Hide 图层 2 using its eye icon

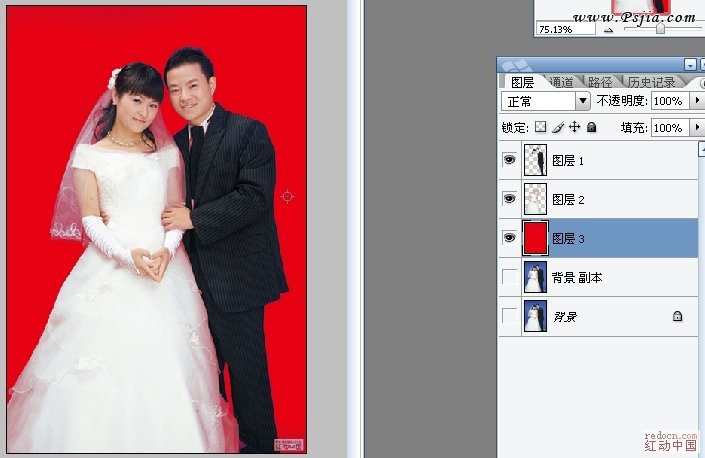[x=509, y=199]
